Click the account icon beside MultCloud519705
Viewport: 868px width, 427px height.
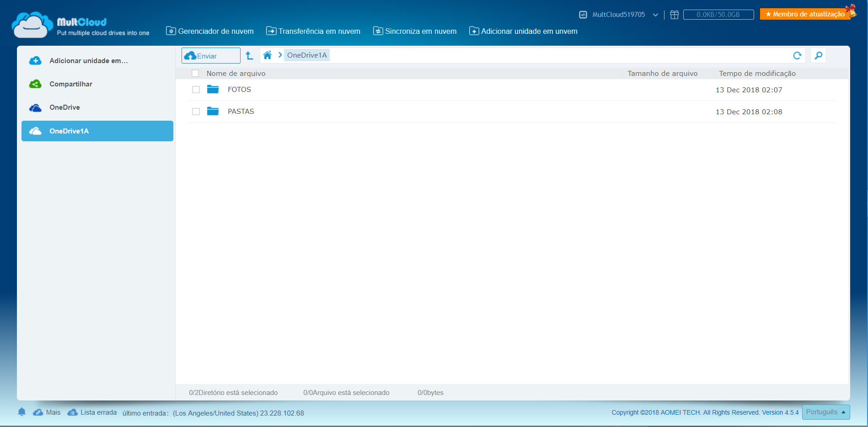pos(583,15)
